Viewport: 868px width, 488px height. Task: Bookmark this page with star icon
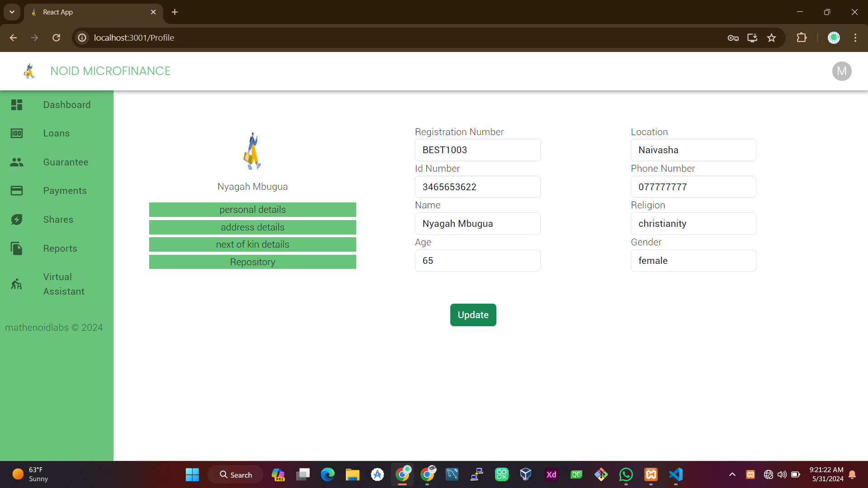click(772, 38)
